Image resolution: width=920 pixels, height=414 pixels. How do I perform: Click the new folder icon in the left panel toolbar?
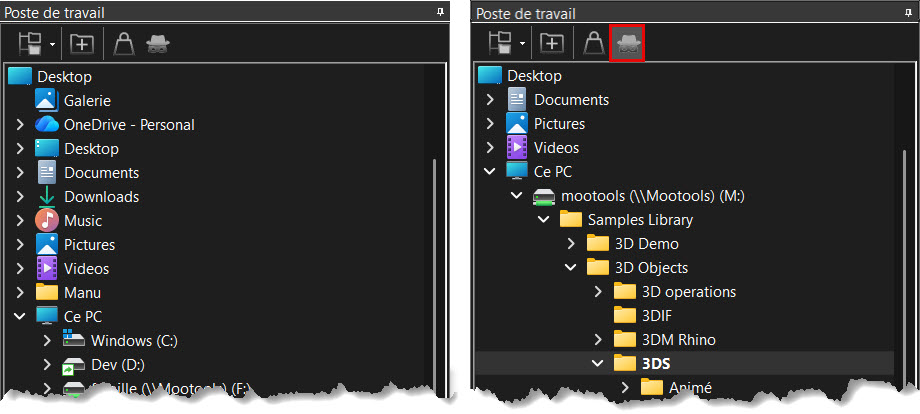[82, 43]
